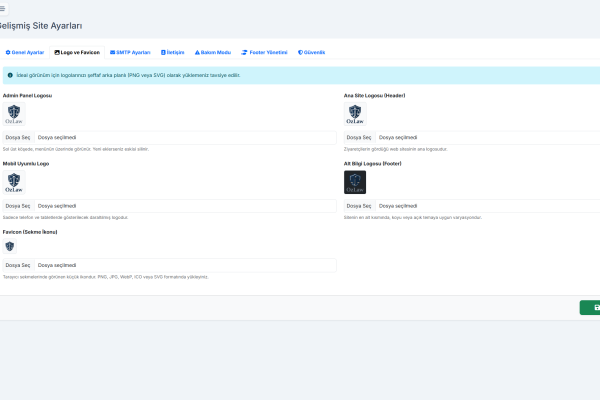Select the İletişim tab icon
The image size is (600, 400).
(164, 52)
